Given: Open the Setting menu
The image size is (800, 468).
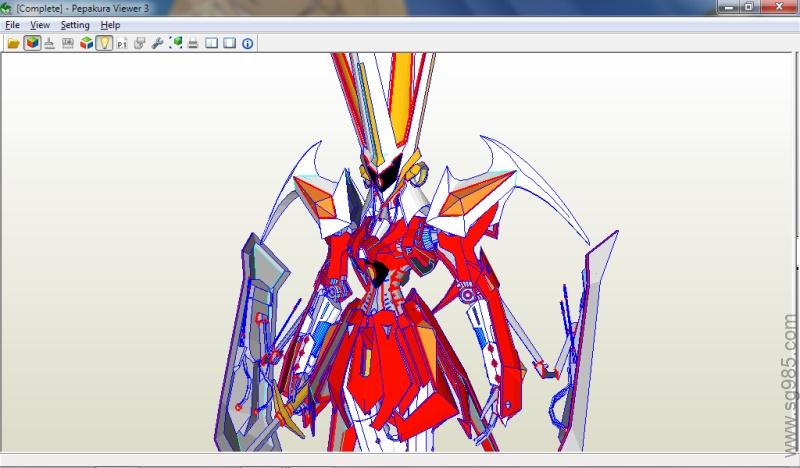Looking at the screenshot, I should click(75, 25).
